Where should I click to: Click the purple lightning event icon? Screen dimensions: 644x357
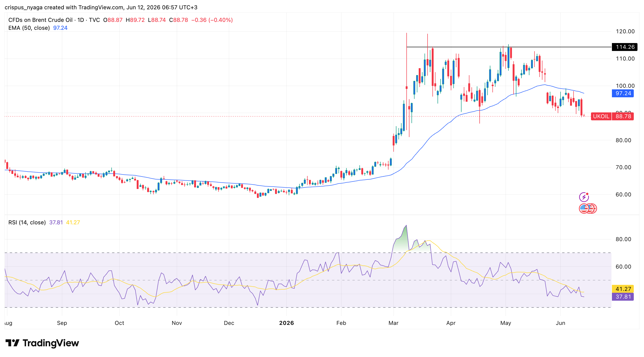point(584,197)
